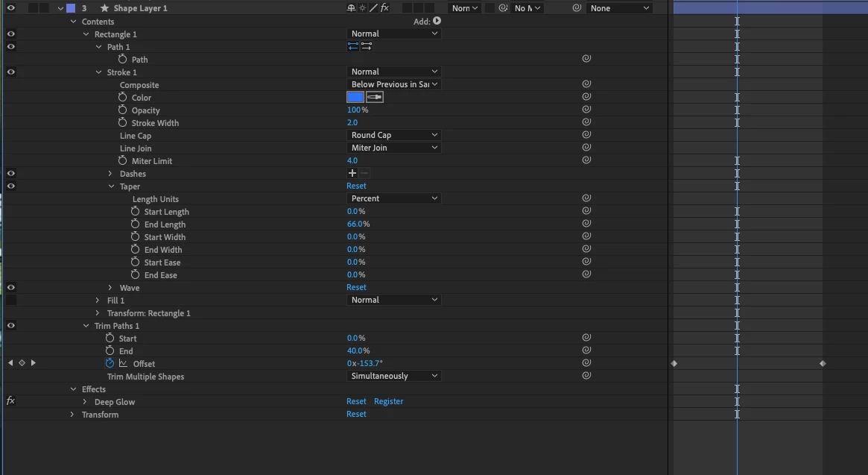Go to next Offset keyframe
Image resolution: width=868 pixels, height=475 pixels.
tap(34, 363)
